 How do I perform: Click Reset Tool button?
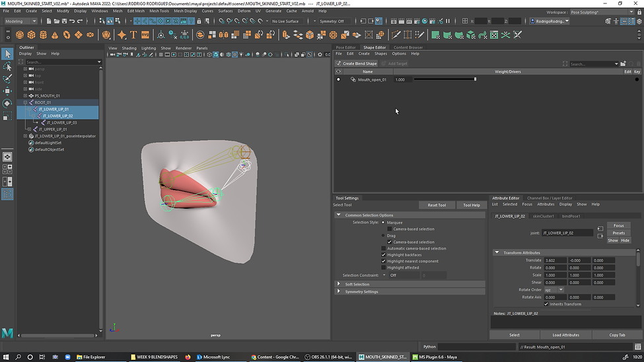pyautogui.click(x=437, y=205)
